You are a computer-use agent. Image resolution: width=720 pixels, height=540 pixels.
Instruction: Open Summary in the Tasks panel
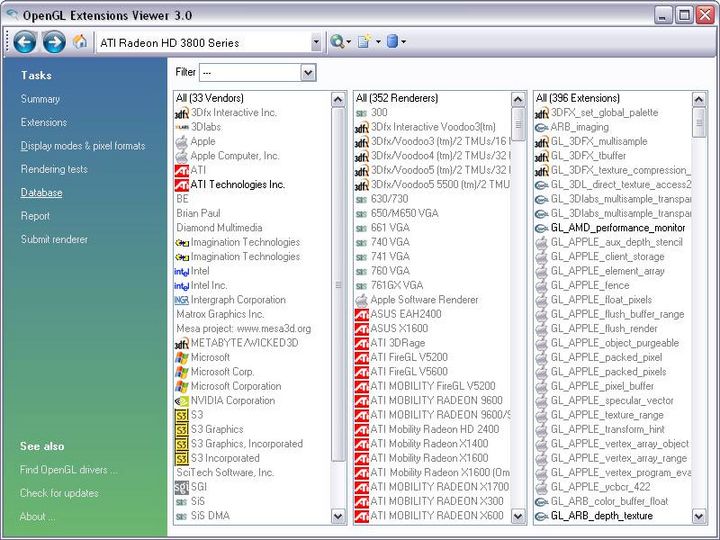40,99
